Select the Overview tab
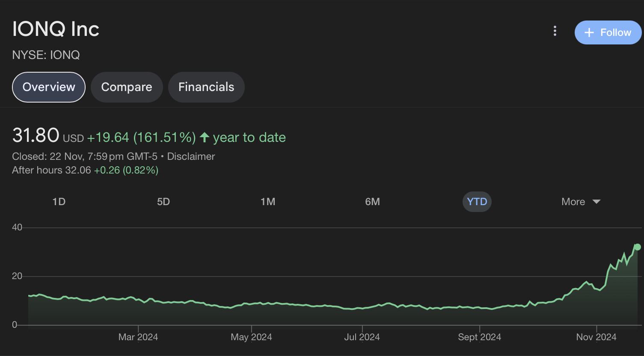 (49, 87)
